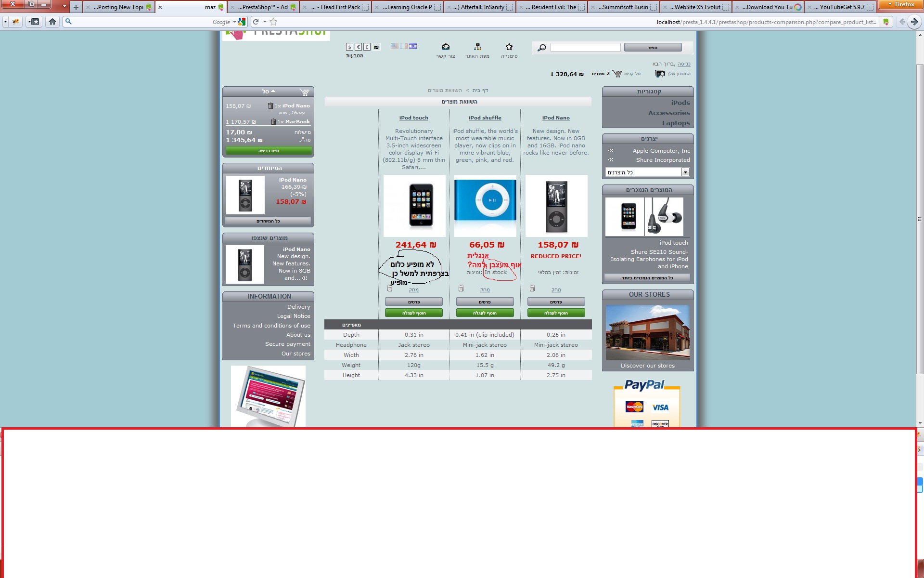Toggle compare checkbox under iPod Nano
The height and width of the screenshot is (578, 924).
click(x=532, y=289)
